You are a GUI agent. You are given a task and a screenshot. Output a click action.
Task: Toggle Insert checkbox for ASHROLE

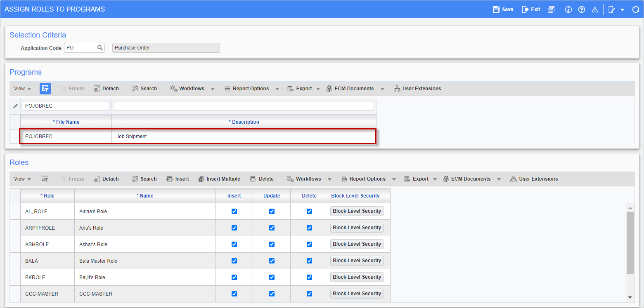(x=234, y=244)
